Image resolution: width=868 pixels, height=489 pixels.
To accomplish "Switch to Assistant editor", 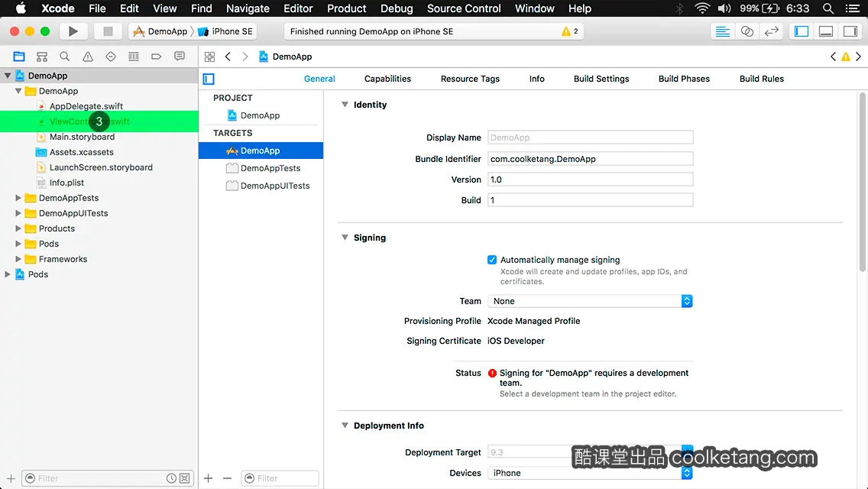I will pos(747,31).
